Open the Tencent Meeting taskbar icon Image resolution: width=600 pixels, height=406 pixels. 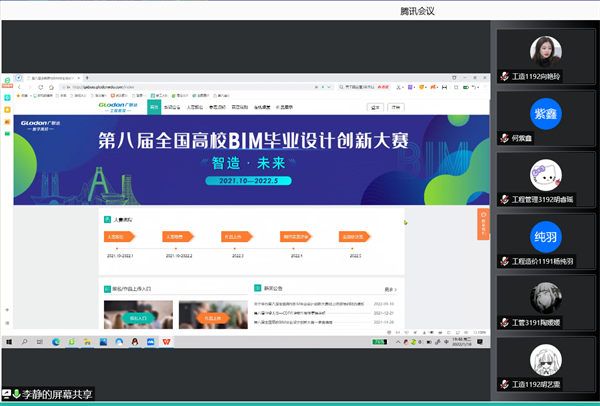pyautogui.click(x=150, y=342)
